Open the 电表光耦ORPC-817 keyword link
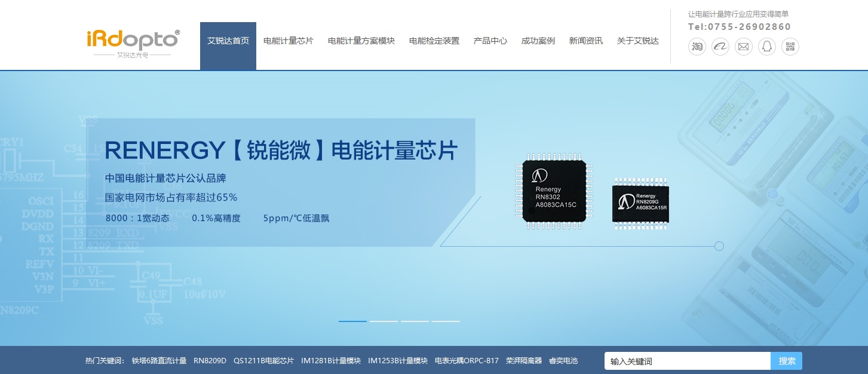Viewport: 868px width, 374px height. (467, 361)
